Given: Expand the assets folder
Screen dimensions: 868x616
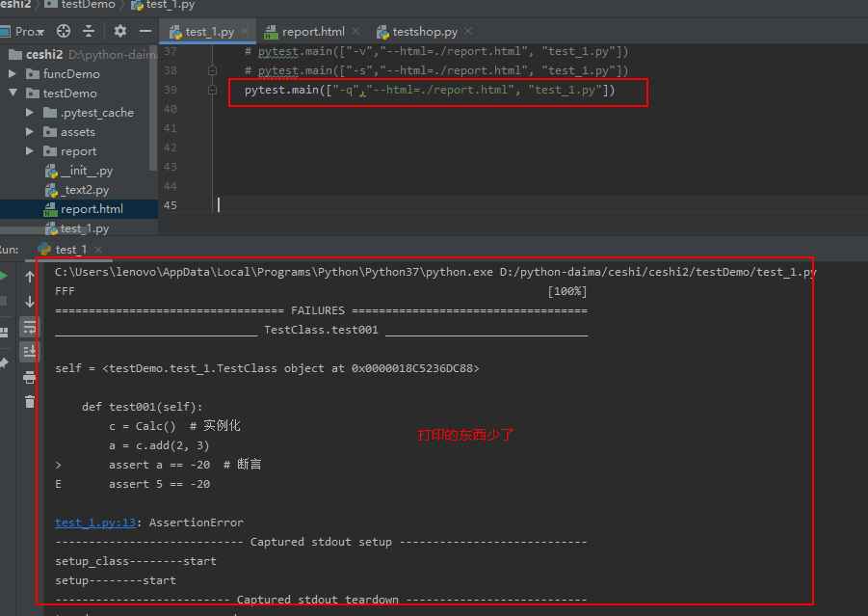Looking at the screenshot, I should click(29, 132).
